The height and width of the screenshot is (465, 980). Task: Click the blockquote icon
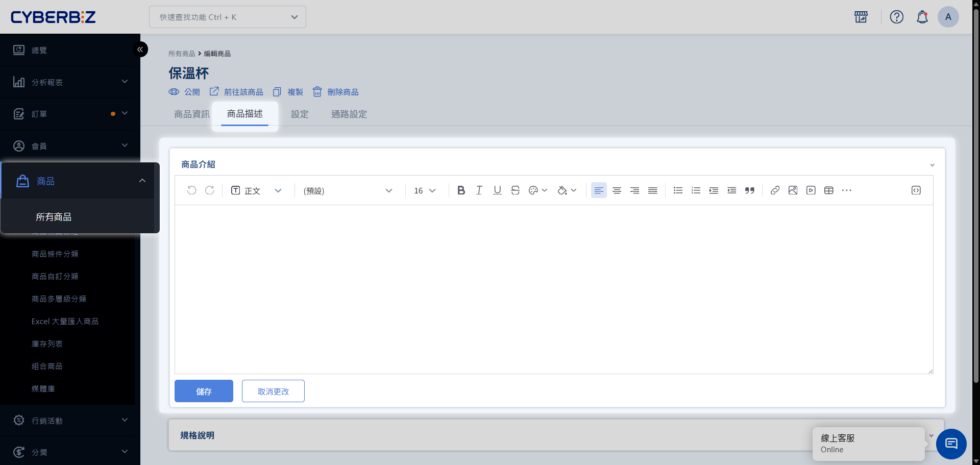[749, 190]
